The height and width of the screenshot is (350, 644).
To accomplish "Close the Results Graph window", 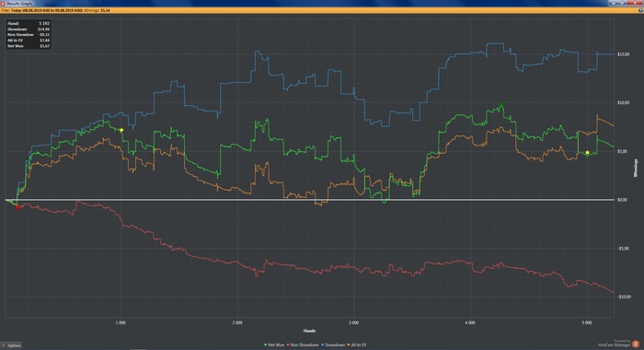I will pyautogui.click(x=635, y=3).
